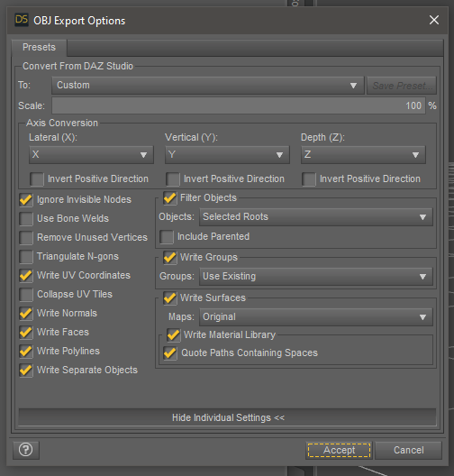Click Hide Individual Settings bar

(228, 417)
